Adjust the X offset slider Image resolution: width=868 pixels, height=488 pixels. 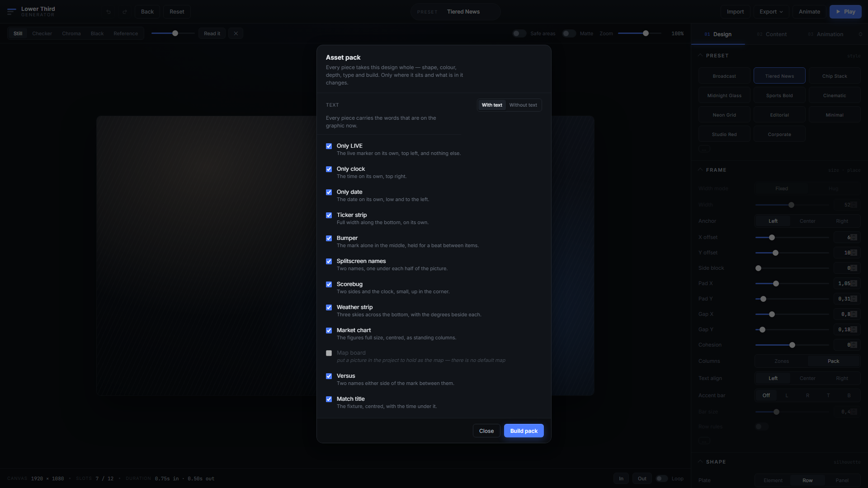[792, 238]
